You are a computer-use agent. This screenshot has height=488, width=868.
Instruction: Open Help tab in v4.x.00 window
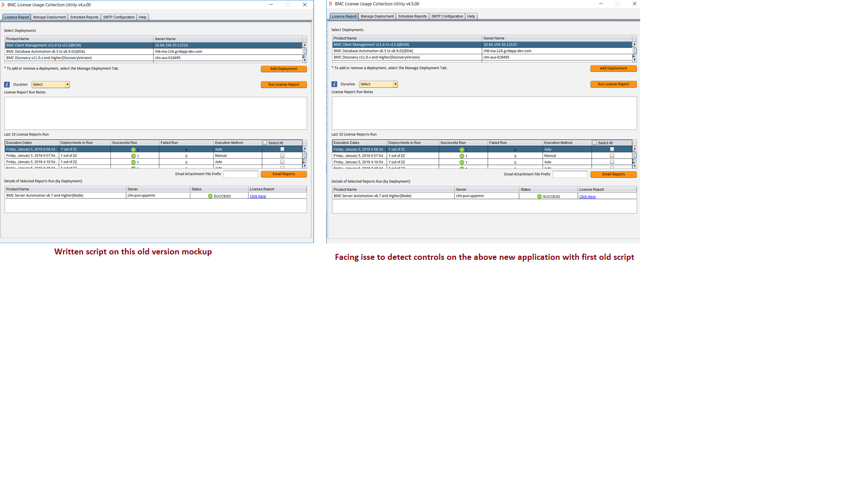142,17
